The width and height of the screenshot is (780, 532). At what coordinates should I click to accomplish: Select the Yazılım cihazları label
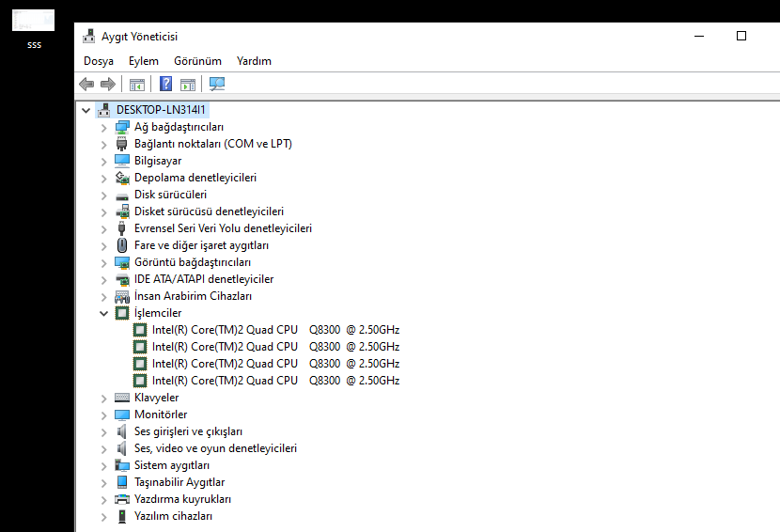point(173,516)
